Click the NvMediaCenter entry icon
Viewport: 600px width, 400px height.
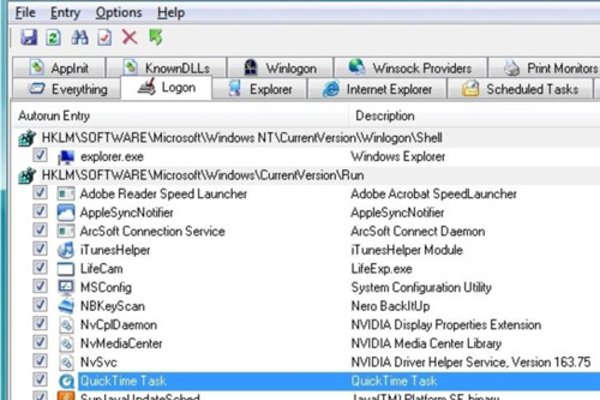click(x=66, y=343)
